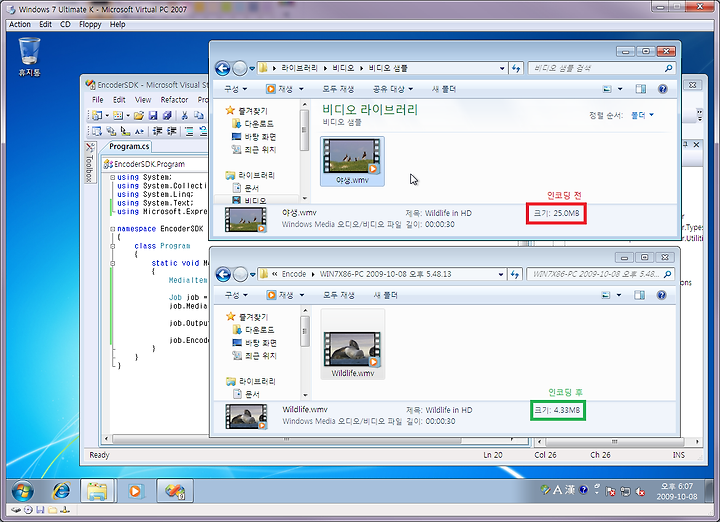Switch to Visual Studio taskbar button
Screen dimensions: 720x522
click(x=174, y=491)
